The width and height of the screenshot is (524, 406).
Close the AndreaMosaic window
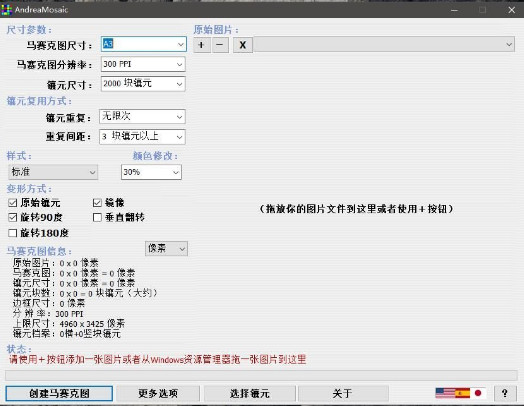click(512, 10)
